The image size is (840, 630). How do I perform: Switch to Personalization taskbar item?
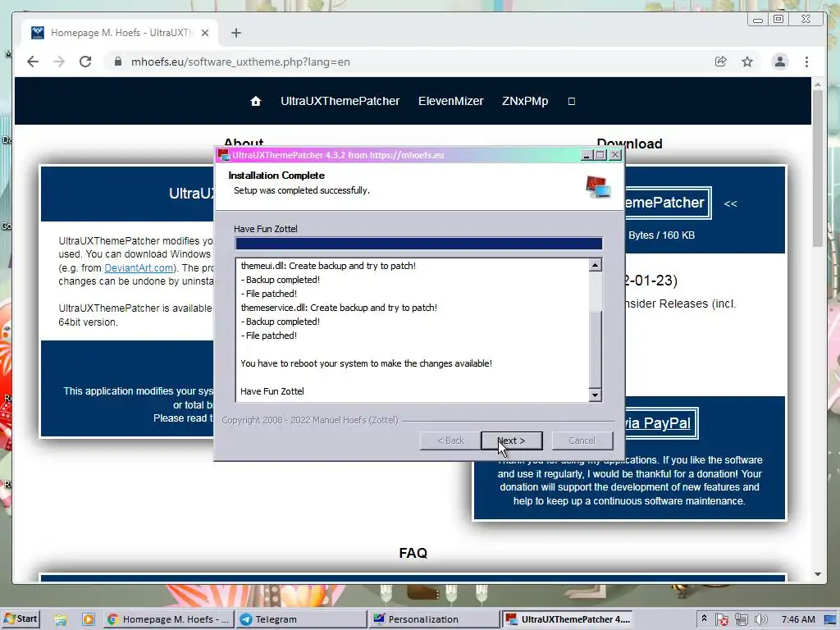(x=434, y=619)
